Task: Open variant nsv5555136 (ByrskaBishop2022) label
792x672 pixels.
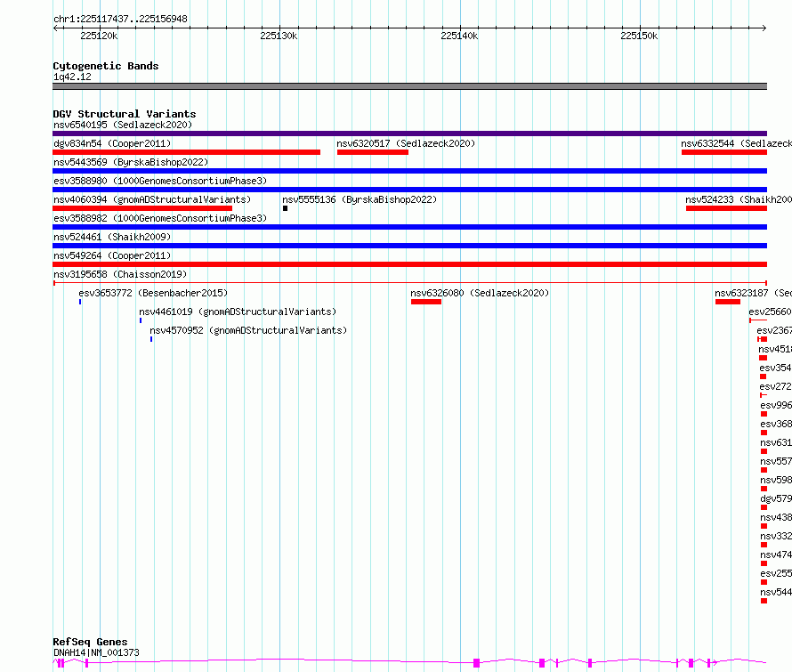Action: pyautogui.click(x=360, y=199)
